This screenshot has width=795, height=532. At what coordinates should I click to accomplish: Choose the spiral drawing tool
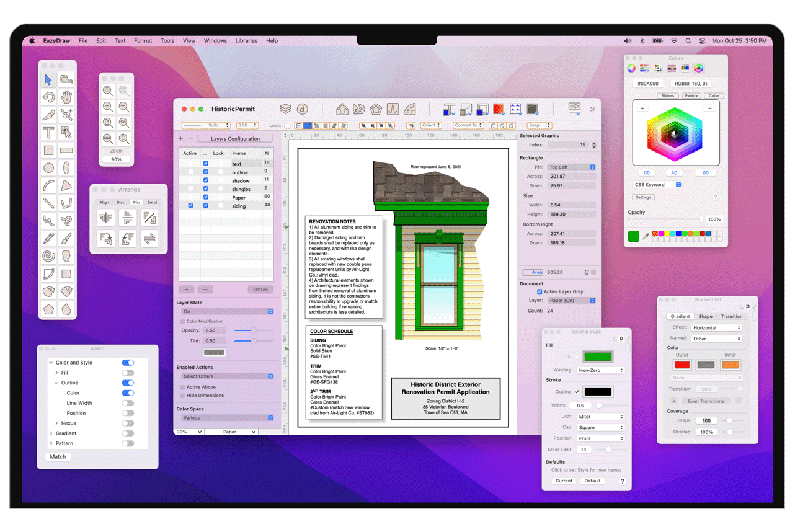[x=48, y=255]
